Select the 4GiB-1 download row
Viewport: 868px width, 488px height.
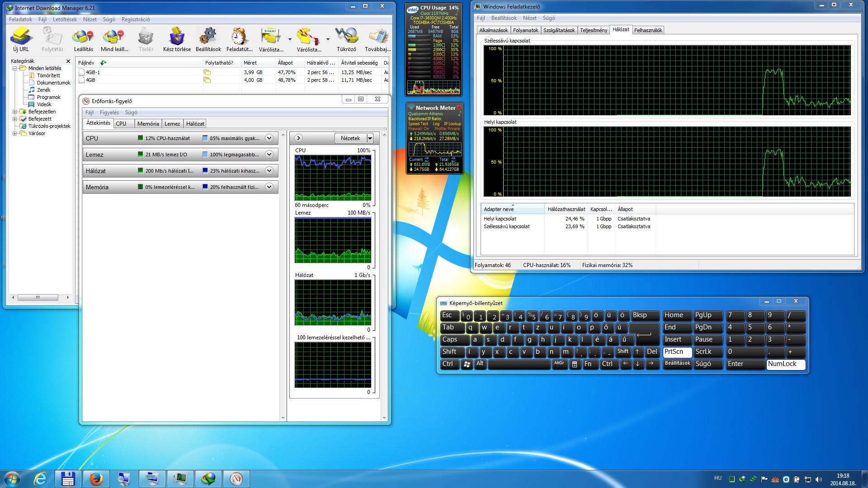(93, 72)
